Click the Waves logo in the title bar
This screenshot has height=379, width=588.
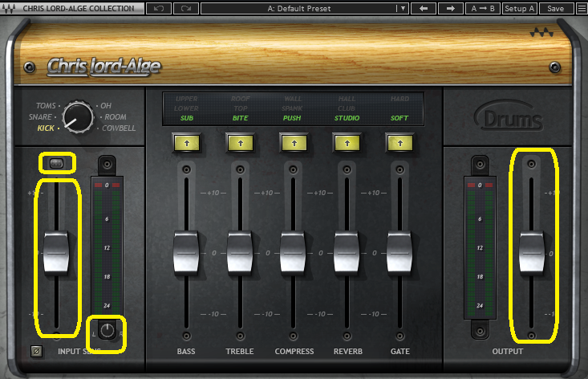[x=8, y=8]
